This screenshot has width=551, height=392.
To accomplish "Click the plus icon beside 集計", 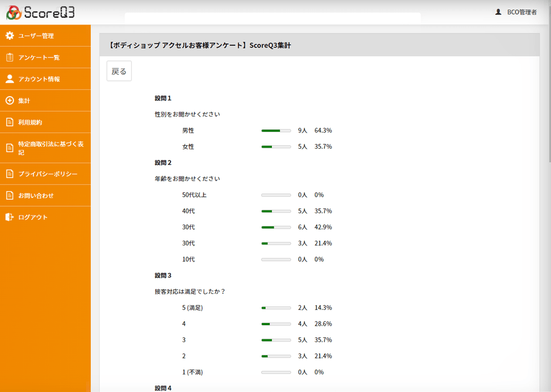I will (x=10, y=100).
